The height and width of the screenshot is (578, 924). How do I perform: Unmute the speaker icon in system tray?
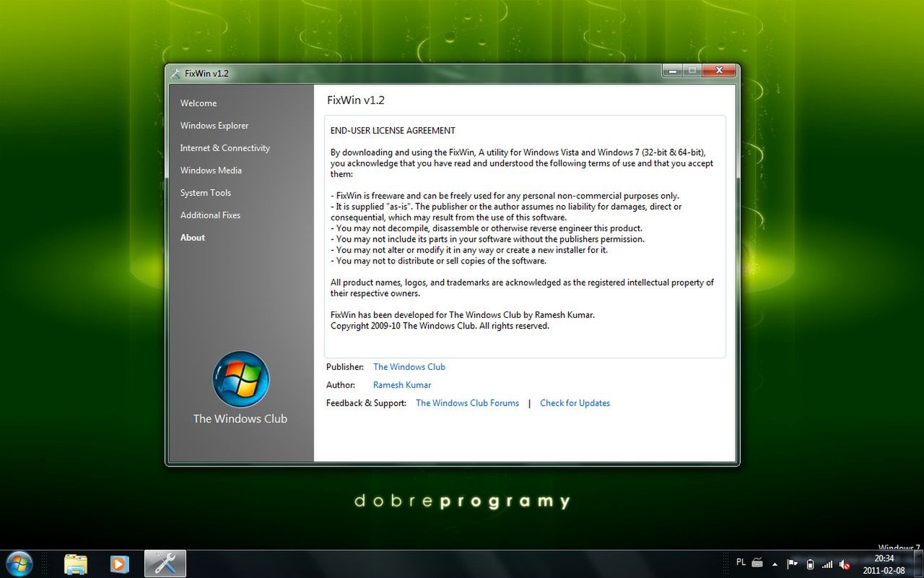[x=845, y=564]
